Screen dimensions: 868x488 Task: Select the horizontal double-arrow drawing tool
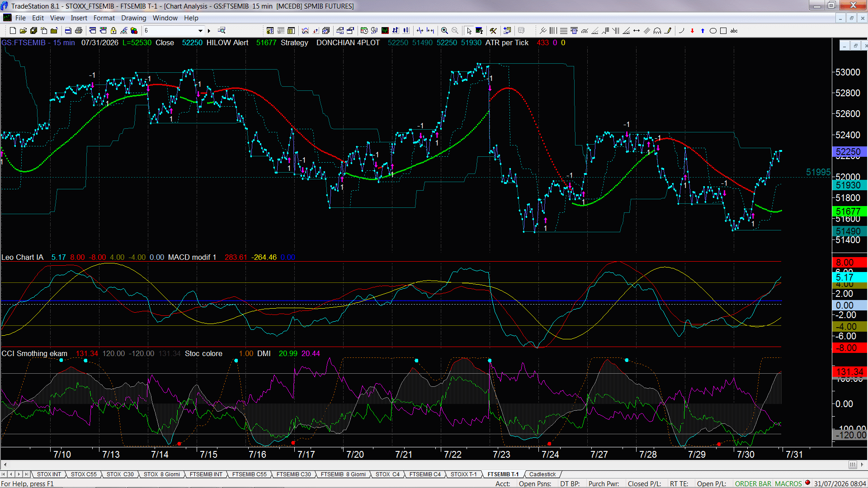click(x=637, y=31)
